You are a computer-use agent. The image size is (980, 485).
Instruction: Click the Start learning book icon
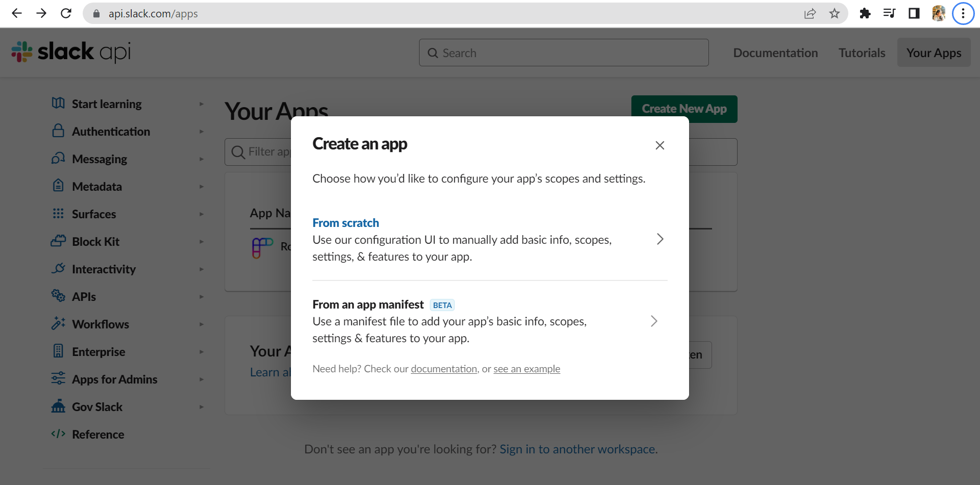coord(58,104)
